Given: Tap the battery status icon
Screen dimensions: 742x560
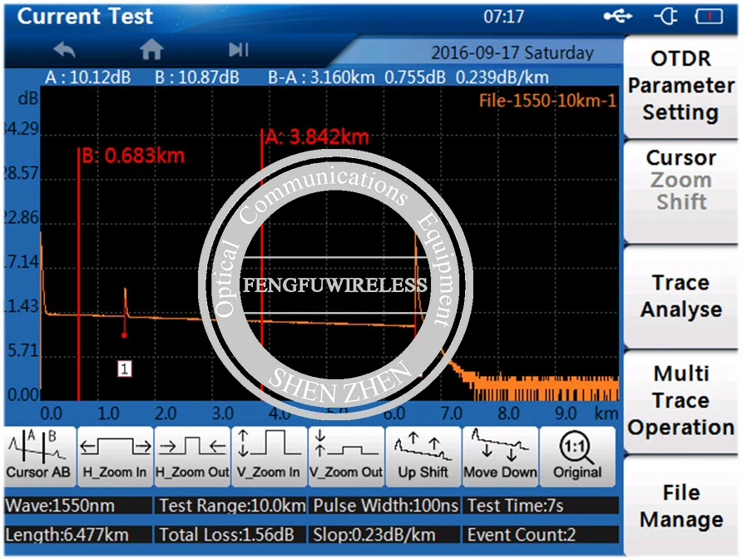Looking at the screenshot, I should point(709,17).
